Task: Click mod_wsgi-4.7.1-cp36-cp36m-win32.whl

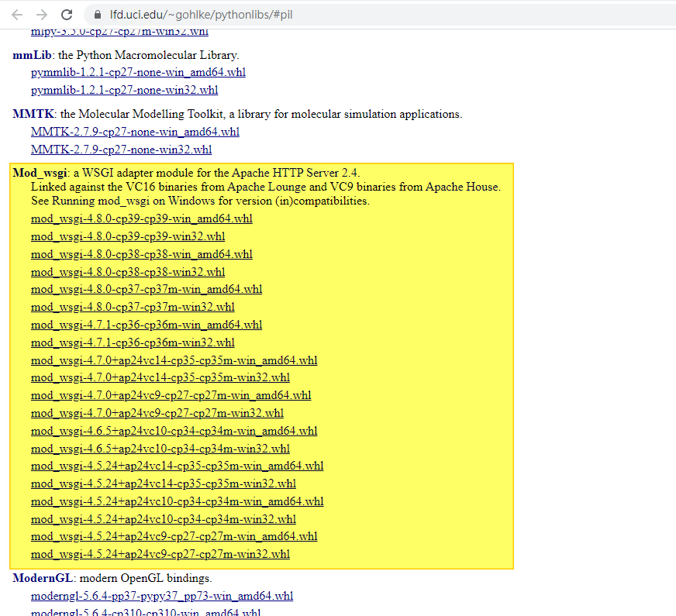Action: (133, 343)
